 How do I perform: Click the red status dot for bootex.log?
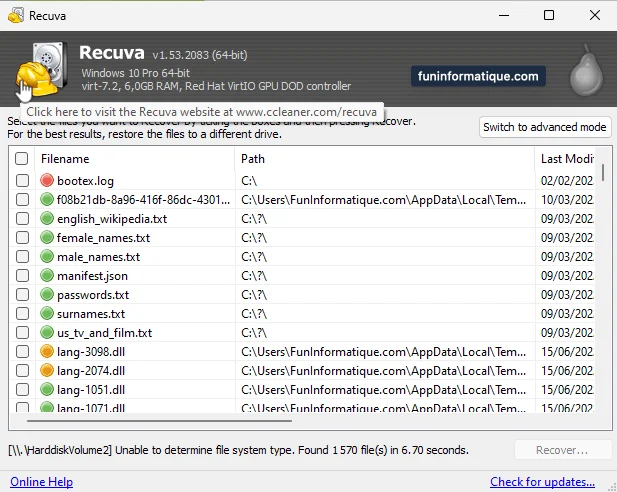coord(47,181)
